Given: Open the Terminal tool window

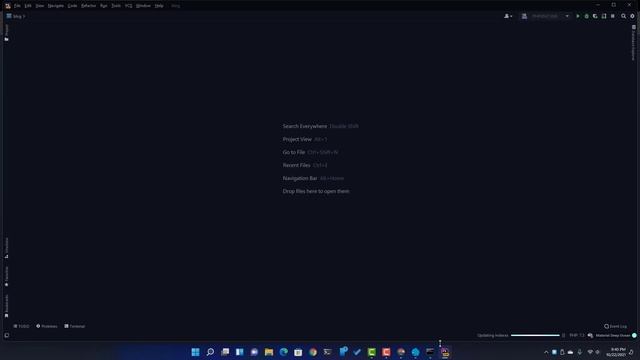Looking at the screenshot, I should coord(75,326).
